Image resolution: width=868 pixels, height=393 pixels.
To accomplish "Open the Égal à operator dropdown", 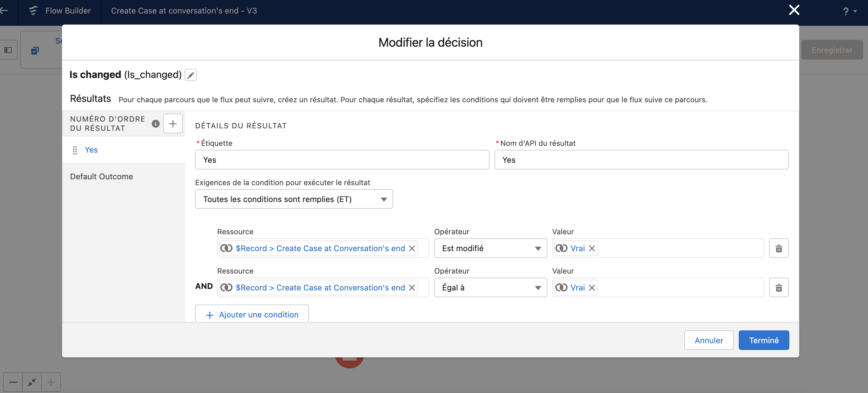I will [x=490, y=287].
